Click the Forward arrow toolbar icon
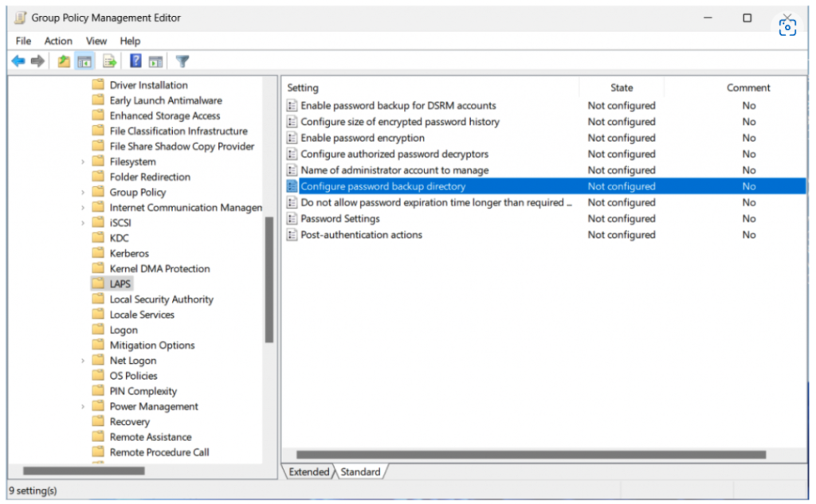Viewport: 816px width, 504px height. click(x=37, y=61)
